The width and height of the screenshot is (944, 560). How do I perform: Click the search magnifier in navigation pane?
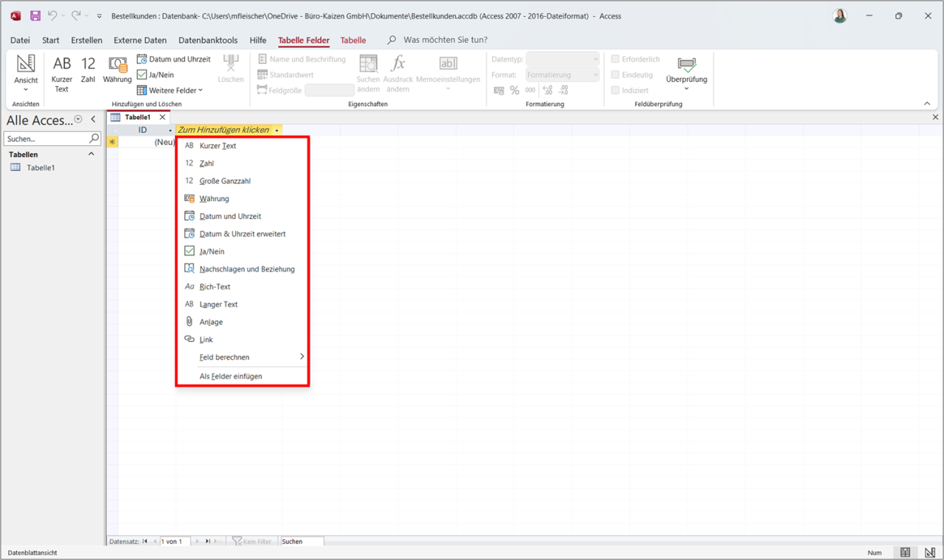pyautogui.click(x=94, y=139)
